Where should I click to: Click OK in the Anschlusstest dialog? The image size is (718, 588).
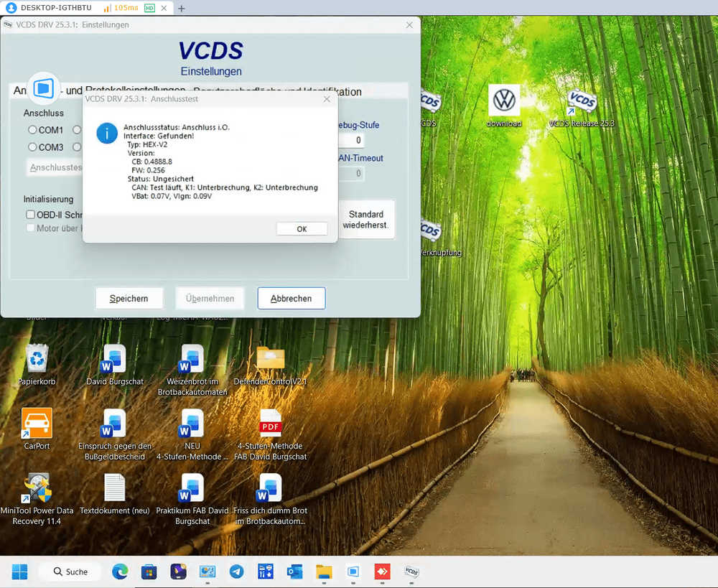[302, 229]
